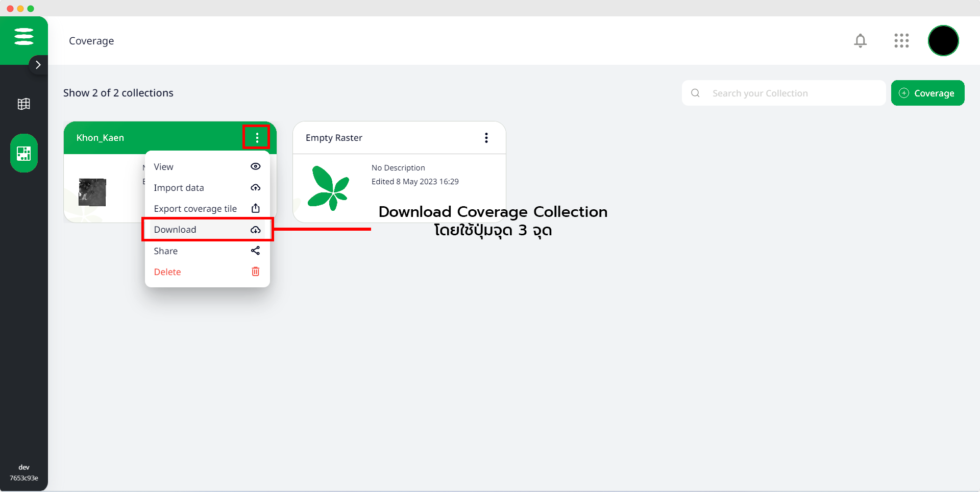Add a new Coverage with the green button
The height and width of the screenshot is (492, 980).
[x=927, y=93]
